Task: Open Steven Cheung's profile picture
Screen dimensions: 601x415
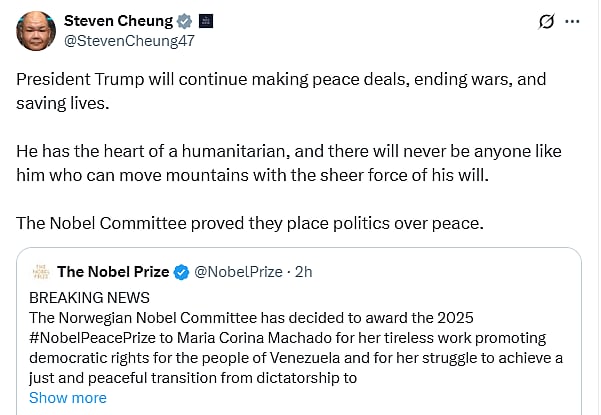Action: [36, 31]
